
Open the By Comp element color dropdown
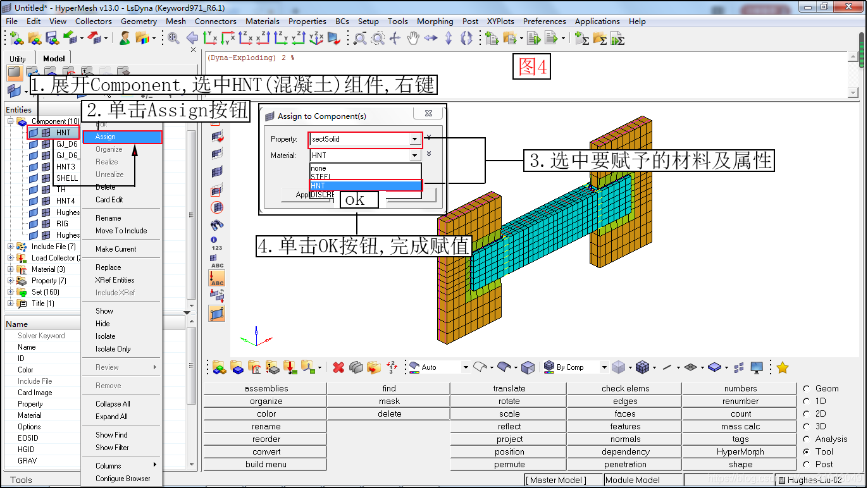click(x=604, y=367)
